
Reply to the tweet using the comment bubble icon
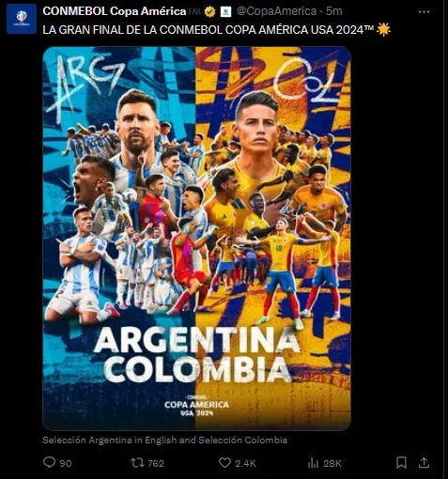pyautogui.click(x=49, y=462)
